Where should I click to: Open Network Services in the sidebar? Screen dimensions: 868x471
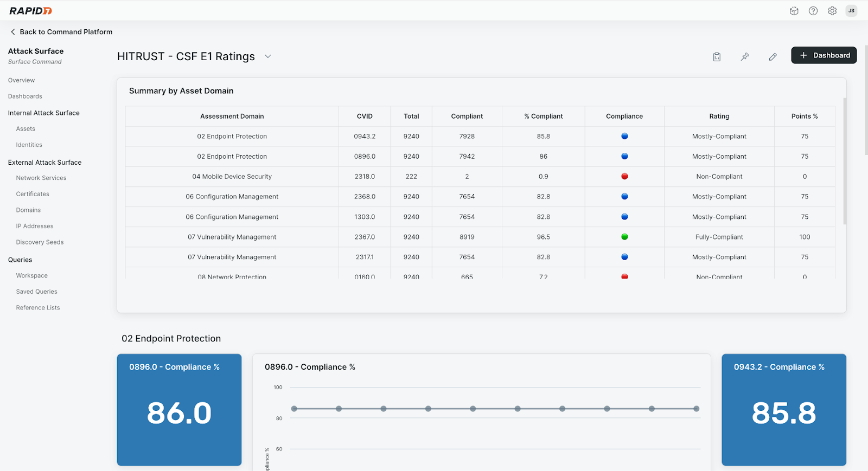[x=41, y=178]
